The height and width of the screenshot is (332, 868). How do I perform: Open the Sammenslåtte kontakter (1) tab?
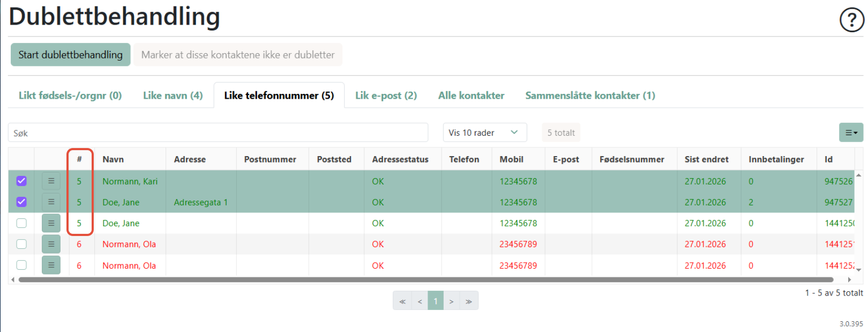tap(590, 95)
